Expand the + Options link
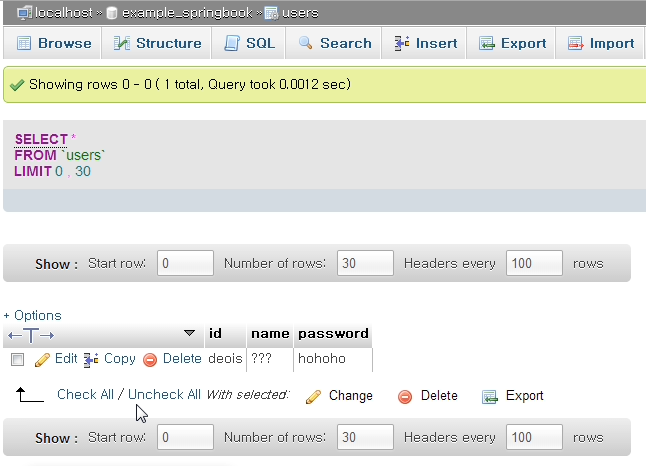 [33, 316]
